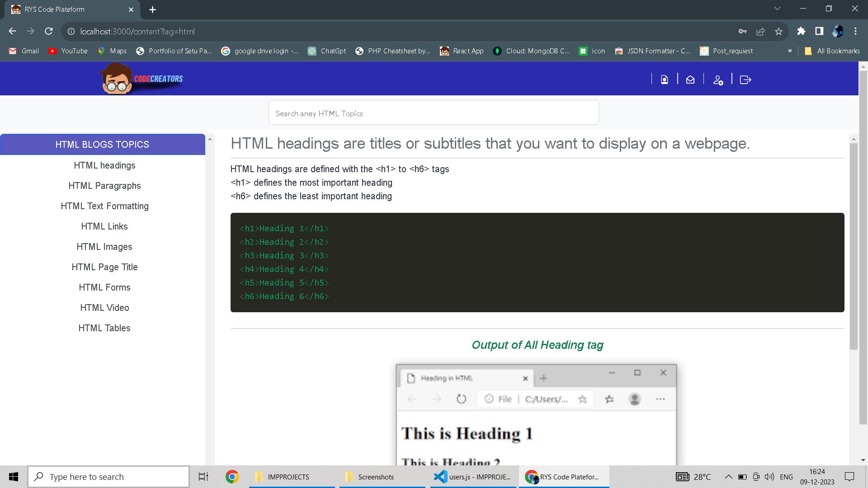Open the Chrome extensions puzzle icon
868x488 pixels.
(801, 31)
